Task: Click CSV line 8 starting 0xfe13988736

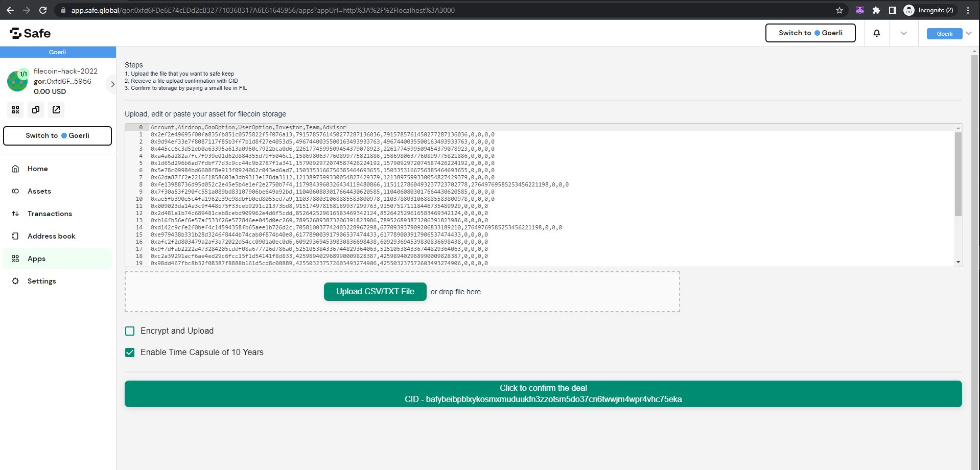Action: tap(359, 184)
